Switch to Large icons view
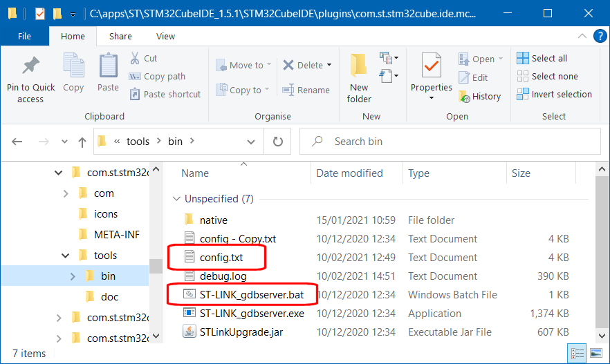The width and height of the screenshot is (610, 364). (x=596, y=354)
